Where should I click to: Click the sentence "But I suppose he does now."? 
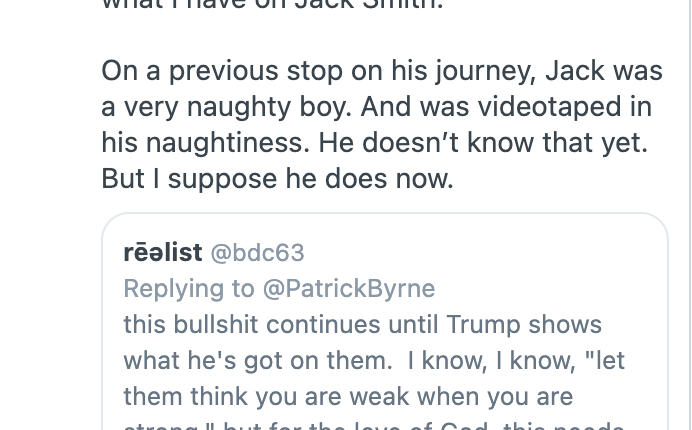coord(277,179)
